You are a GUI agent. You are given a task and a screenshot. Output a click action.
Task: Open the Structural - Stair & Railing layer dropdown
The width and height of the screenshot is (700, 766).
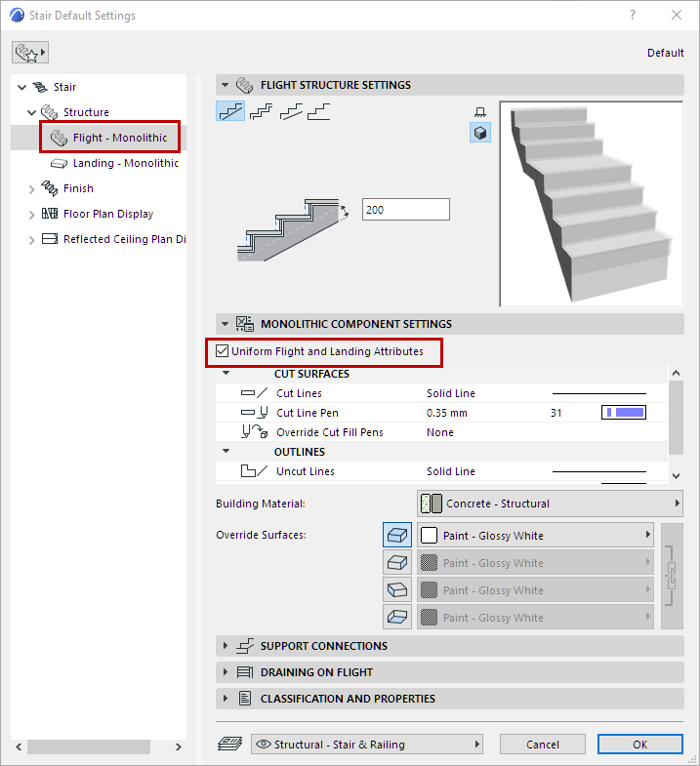click(x=367, y=744)
